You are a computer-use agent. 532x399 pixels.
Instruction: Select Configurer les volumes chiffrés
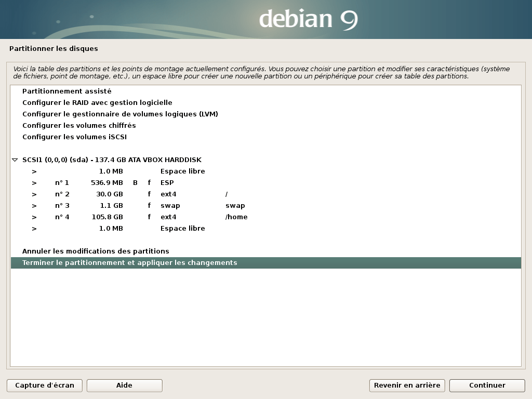tap(266, 126)
